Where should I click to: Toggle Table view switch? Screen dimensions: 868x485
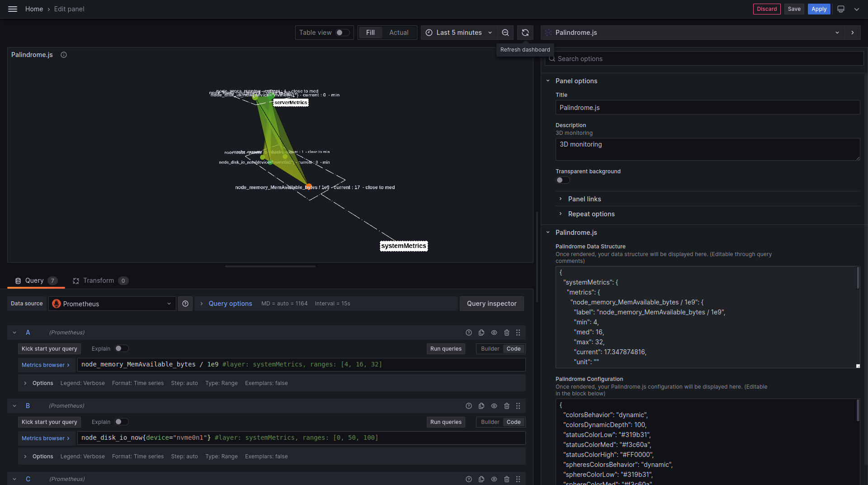[x=343, y=33]
